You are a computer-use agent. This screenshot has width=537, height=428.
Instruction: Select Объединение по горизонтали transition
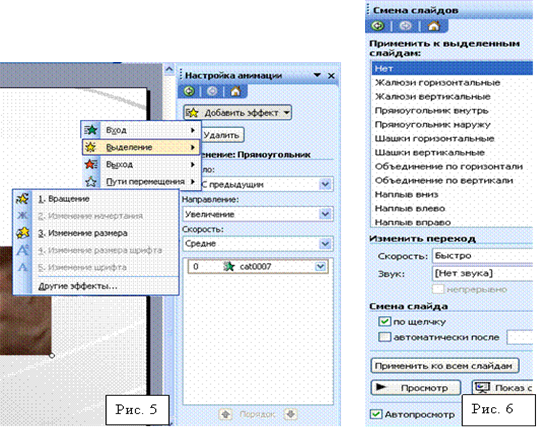[x=452, y=167]
